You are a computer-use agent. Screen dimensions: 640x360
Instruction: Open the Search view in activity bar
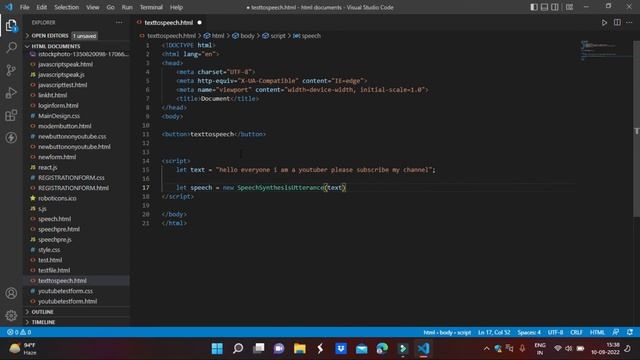(x=11, y=47)
